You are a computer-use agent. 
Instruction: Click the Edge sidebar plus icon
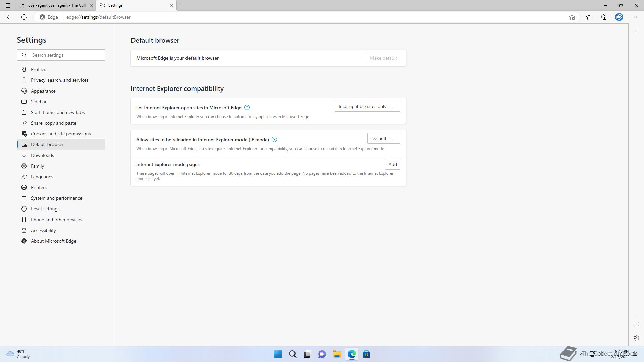(636, 31)
